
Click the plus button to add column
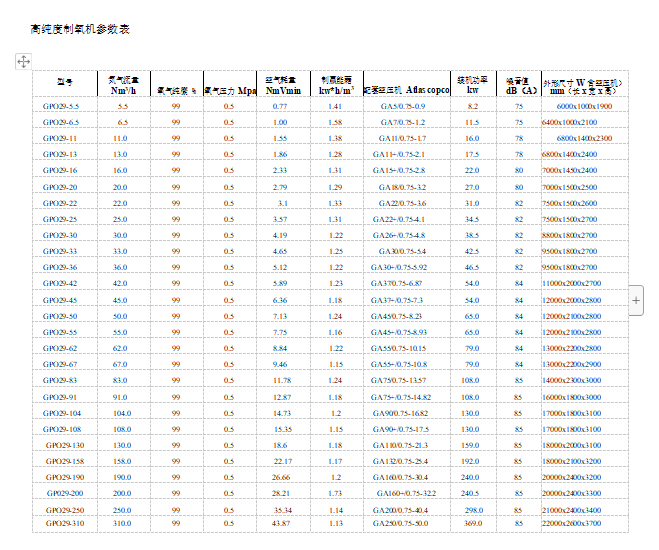[636, 300]
